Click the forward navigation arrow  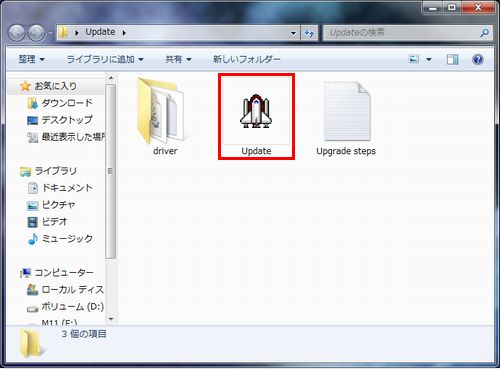click(36, 33)
